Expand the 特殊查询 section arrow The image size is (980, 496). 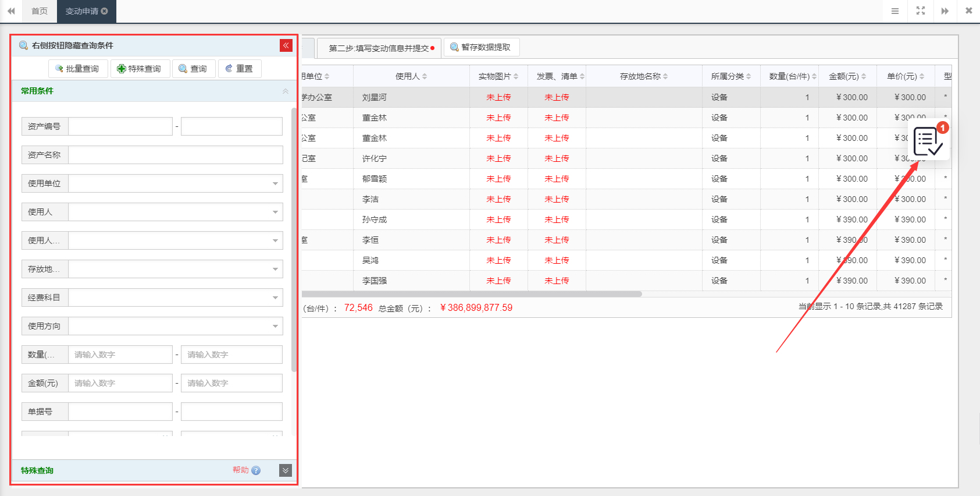[x=285, y=470]
